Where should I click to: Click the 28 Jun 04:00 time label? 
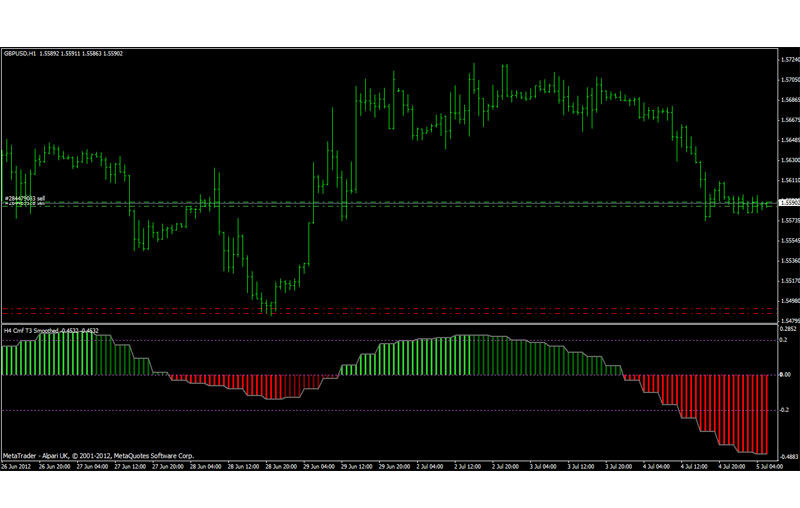click(x=205, y=467)
